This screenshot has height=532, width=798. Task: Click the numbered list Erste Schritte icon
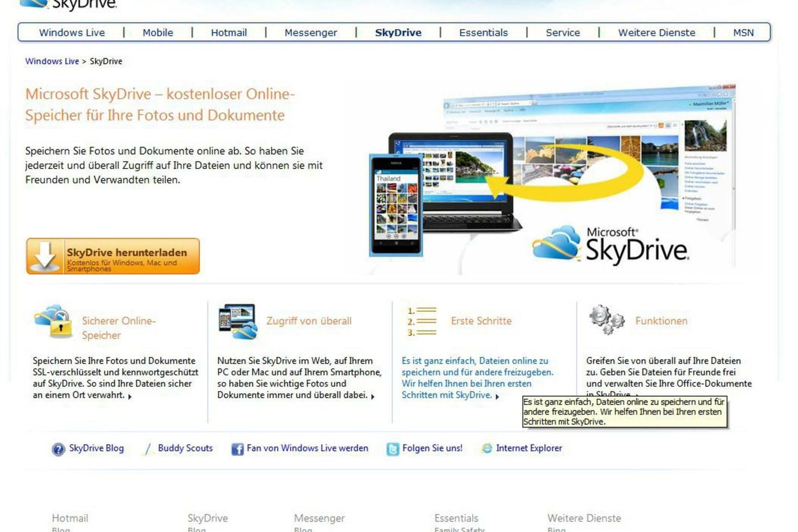click(422, 321)
